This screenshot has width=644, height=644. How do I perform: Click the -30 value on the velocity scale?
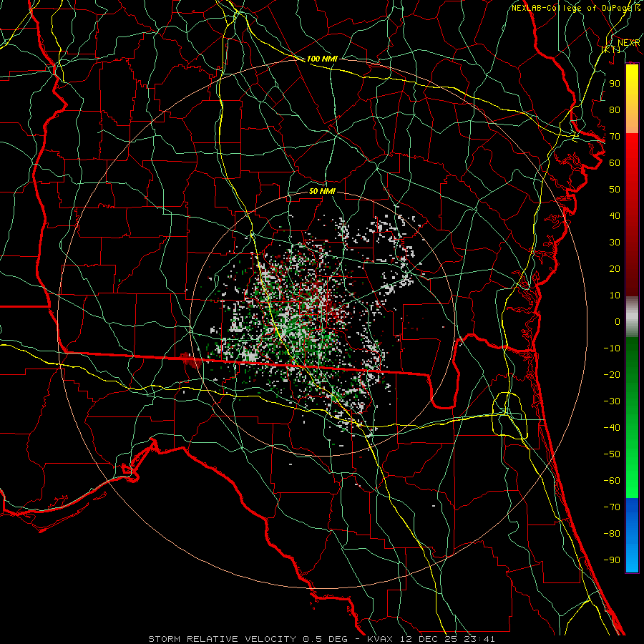click(x=612, y=401)
